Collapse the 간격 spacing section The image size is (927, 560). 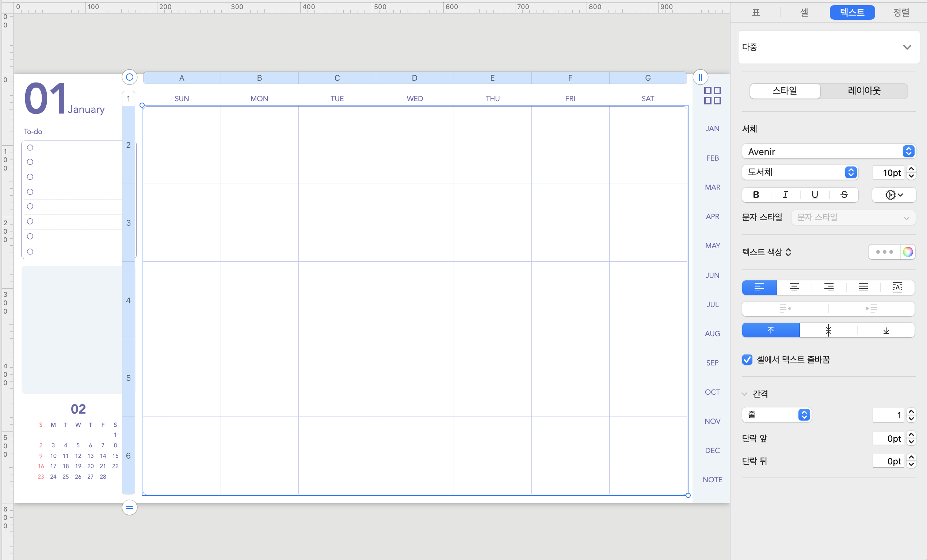coord(744,394)
